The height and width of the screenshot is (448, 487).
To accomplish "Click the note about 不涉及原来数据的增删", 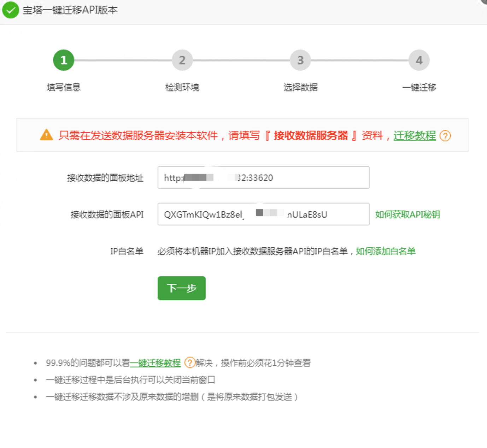I will [x=172, y=397].
